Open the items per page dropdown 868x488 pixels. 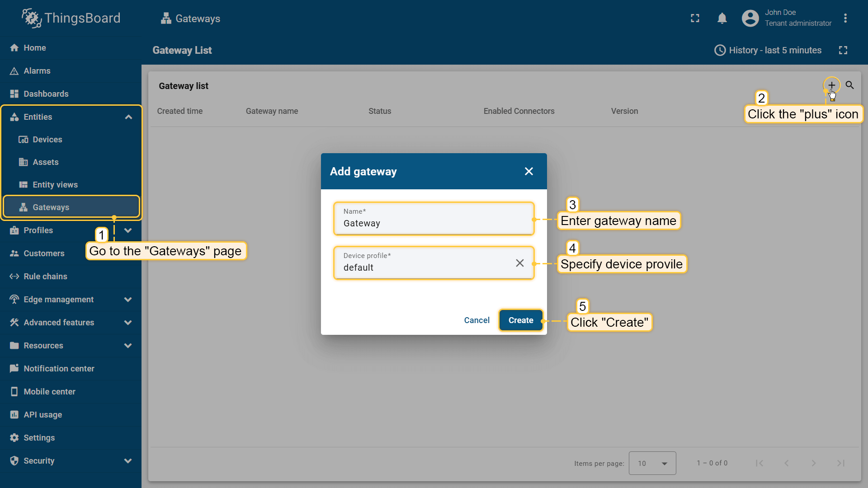pyautogui.click(x=652, y=463)
